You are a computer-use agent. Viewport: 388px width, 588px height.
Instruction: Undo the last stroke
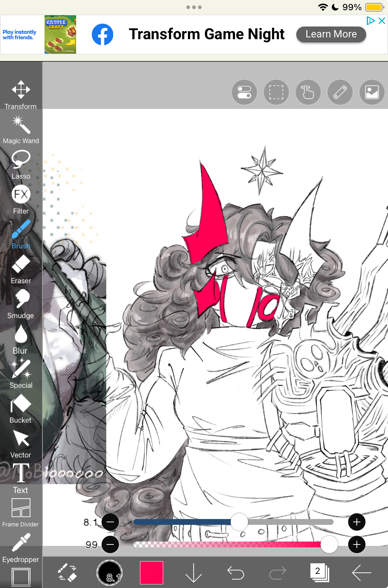point(236,573)
